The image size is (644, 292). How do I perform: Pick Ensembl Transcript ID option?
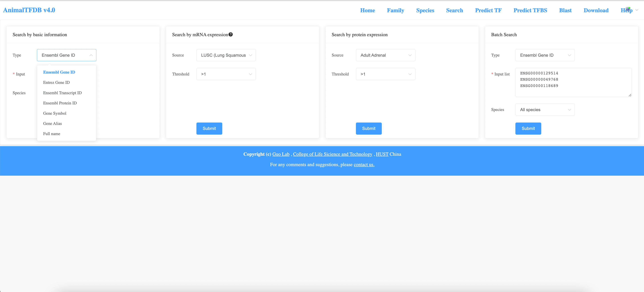(x=62, y=93)
